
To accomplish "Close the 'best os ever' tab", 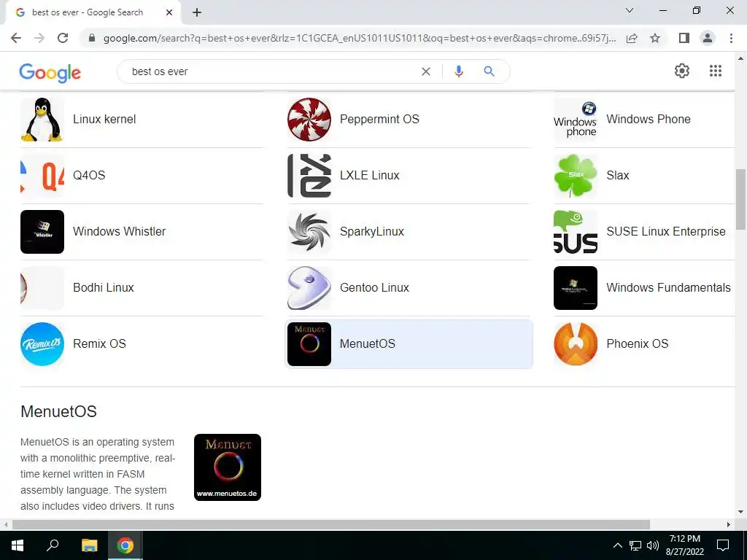I will (x=169, y=13).
